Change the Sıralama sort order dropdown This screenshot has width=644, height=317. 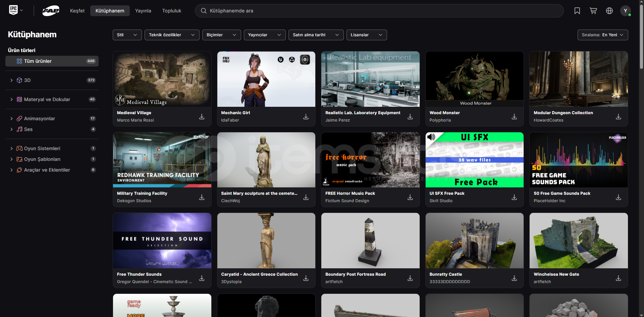coord(602,35)
